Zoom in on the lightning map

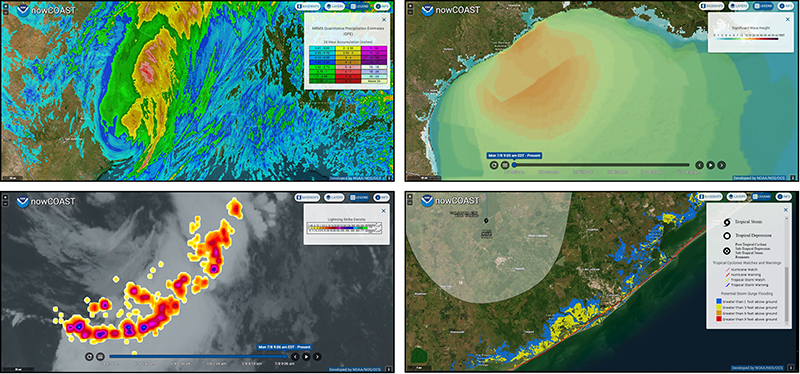click(x=6, y=197)
